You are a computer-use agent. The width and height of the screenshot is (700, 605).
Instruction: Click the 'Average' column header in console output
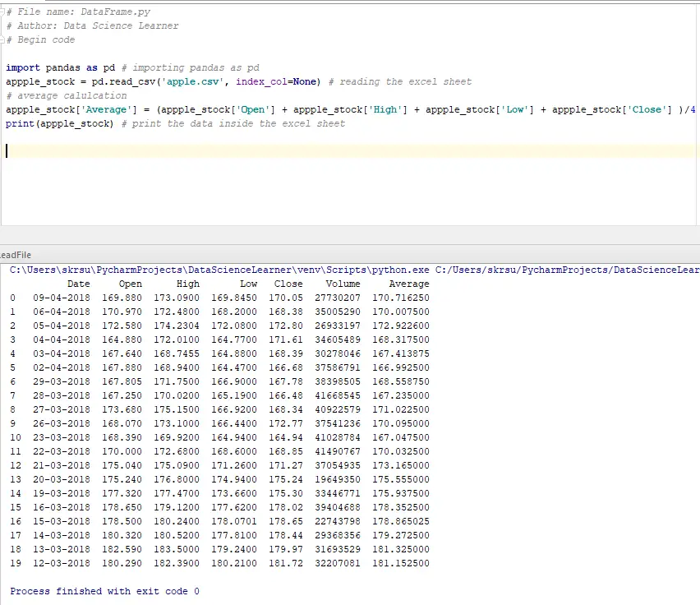click(x=409, y=284)
